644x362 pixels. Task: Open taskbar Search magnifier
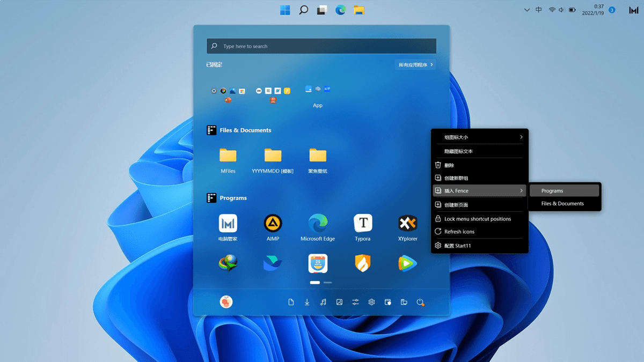pos(303,10)
